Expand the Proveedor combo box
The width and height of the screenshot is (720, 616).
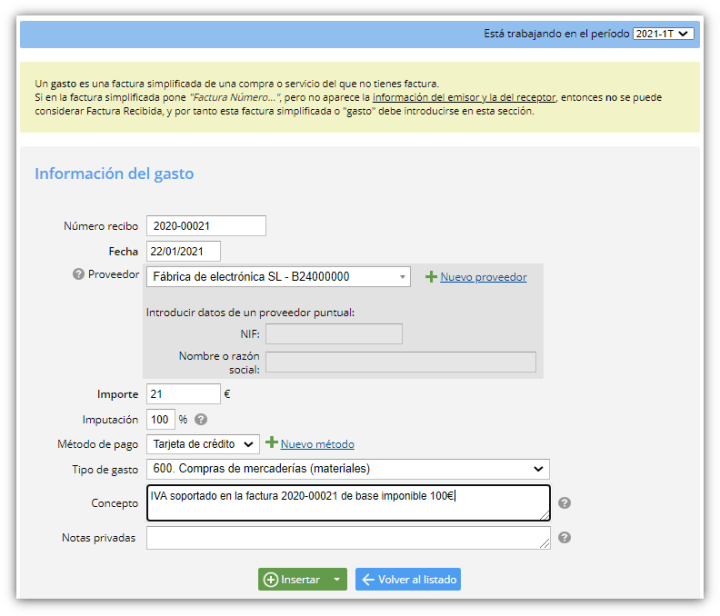(278, 277)
